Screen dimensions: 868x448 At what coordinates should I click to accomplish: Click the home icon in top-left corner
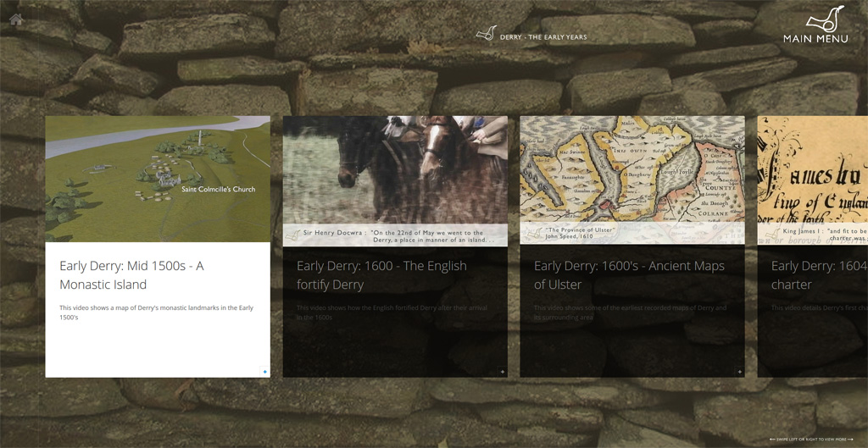pyautogui.click(x=15, y=19)
